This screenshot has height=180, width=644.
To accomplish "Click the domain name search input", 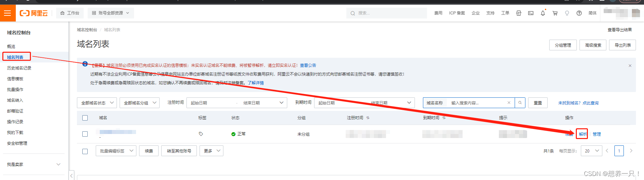I will [x=477, y=103].
